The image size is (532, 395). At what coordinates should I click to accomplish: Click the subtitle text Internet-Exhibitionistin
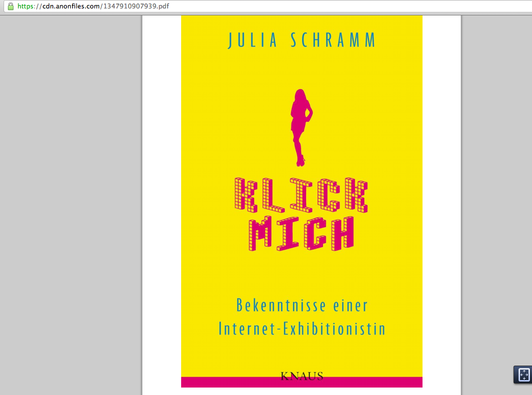tap(302, 329)
